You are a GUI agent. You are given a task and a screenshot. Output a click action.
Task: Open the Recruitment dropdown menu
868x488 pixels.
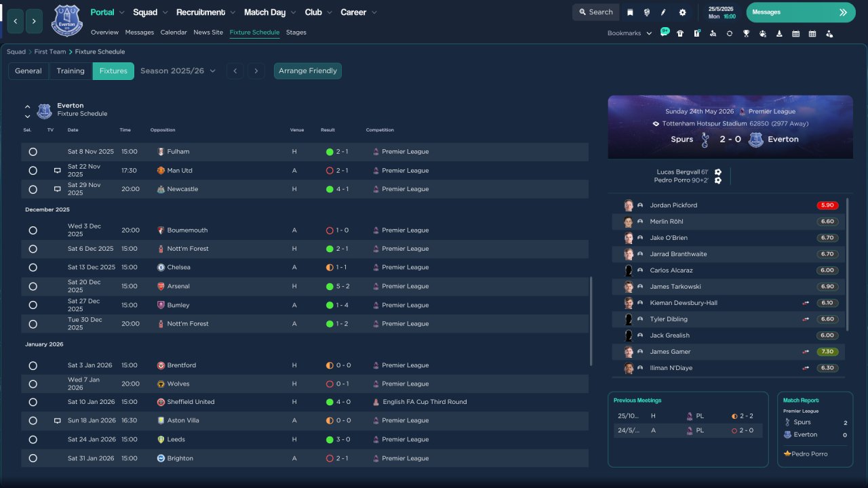click(205, 12)
